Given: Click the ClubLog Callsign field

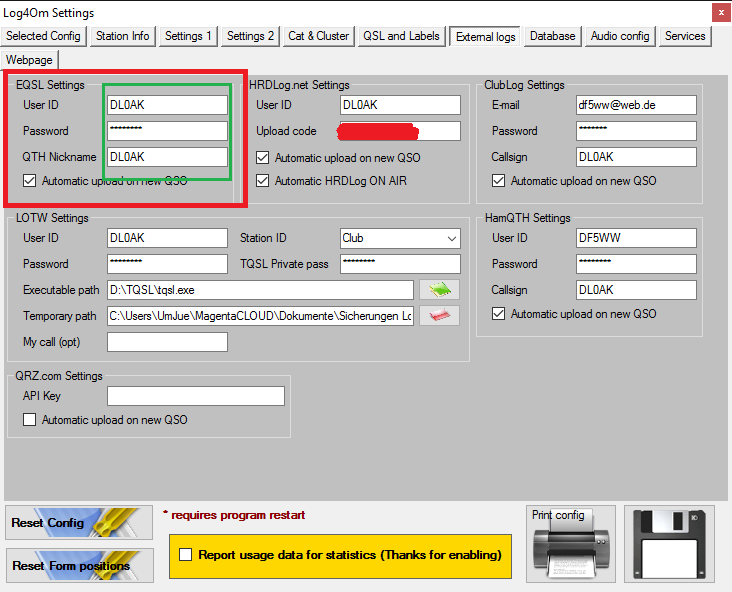Looking at the screenshot, I should [636, 157].
